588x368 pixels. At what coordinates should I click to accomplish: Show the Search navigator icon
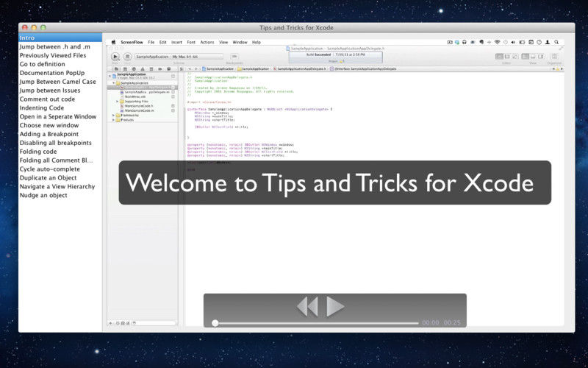[134, 69]
